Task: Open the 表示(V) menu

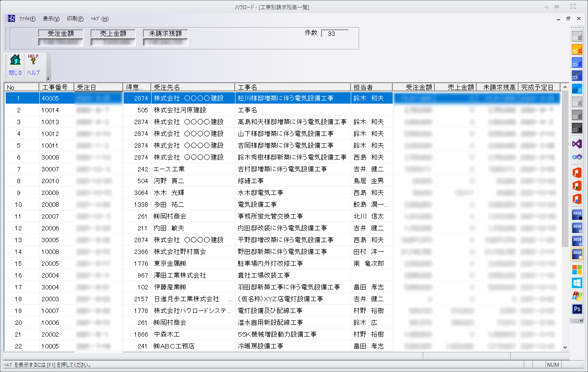Action: pos(51,19)
